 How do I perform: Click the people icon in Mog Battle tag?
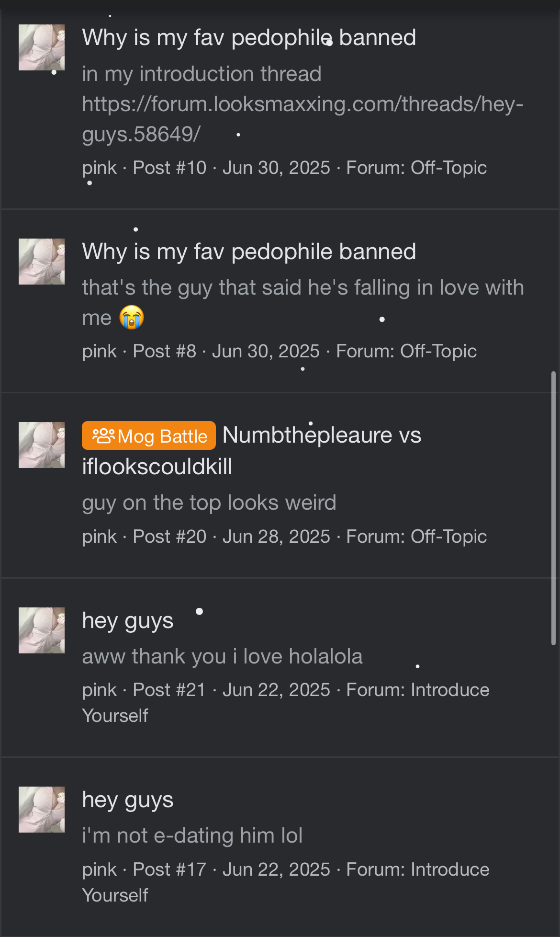pyautogui.click(x=103, y=435)
